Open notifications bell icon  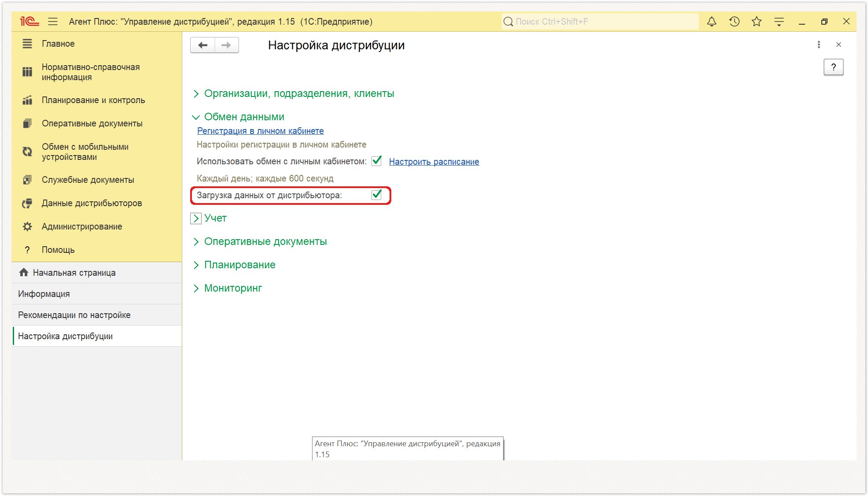tap(712, 21)
